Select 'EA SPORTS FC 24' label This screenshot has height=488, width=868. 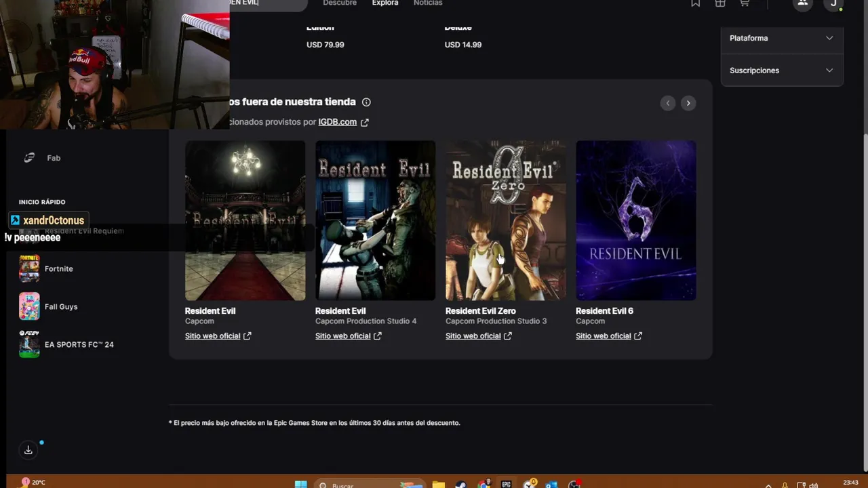[79, 345]
